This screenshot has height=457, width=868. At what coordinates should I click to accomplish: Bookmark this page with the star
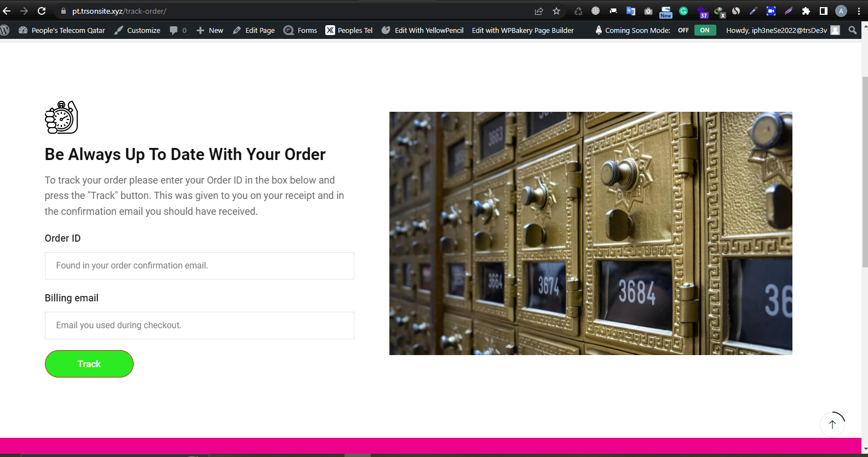(x=556, y=11)
